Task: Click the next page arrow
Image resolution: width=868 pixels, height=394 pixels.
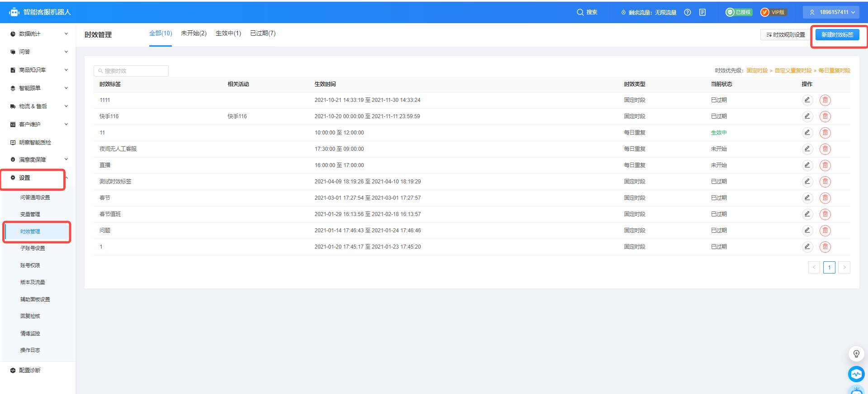Action: coord(844,267)
